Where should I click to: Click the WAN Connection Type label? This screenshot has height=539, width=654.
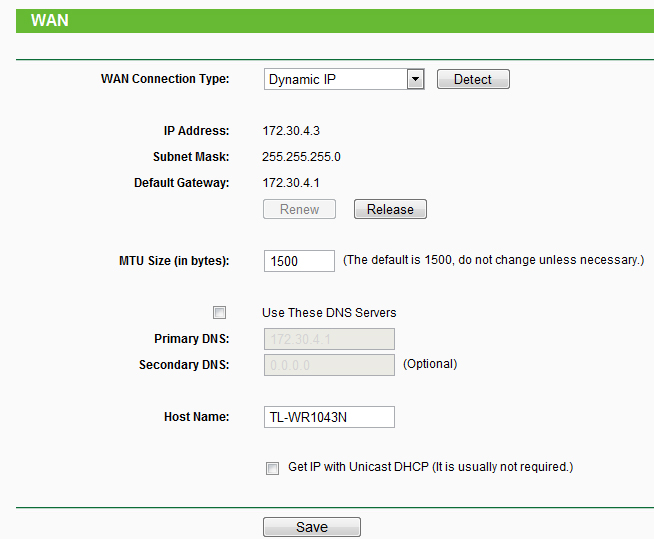165,79
